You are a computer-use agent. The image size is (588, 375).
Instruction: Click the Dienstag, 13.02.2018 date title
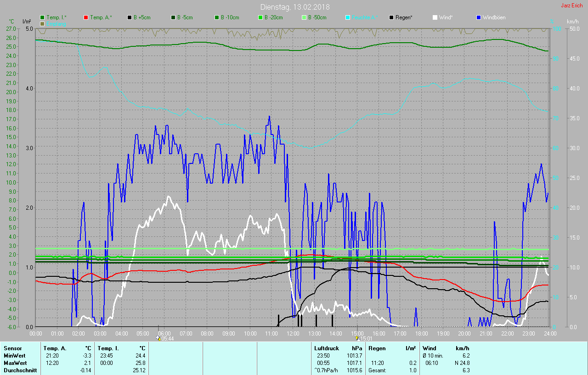click(294, 7)
